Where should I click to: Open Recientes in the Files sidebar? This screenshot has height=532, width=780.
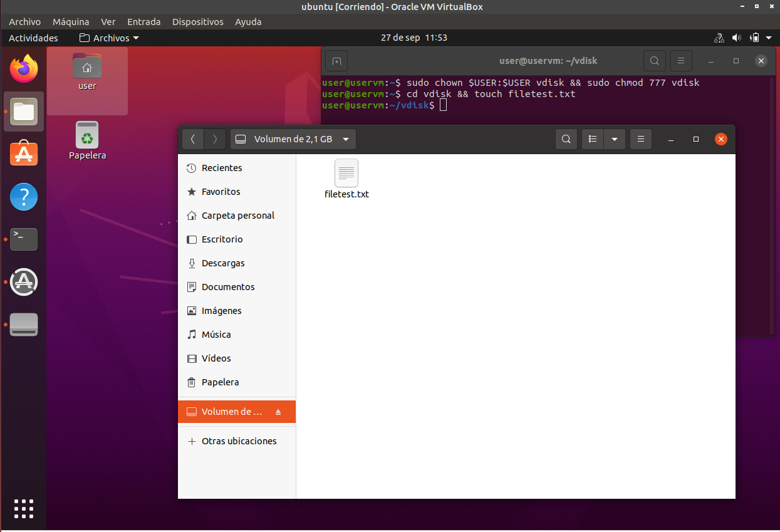tap(237, 168)
